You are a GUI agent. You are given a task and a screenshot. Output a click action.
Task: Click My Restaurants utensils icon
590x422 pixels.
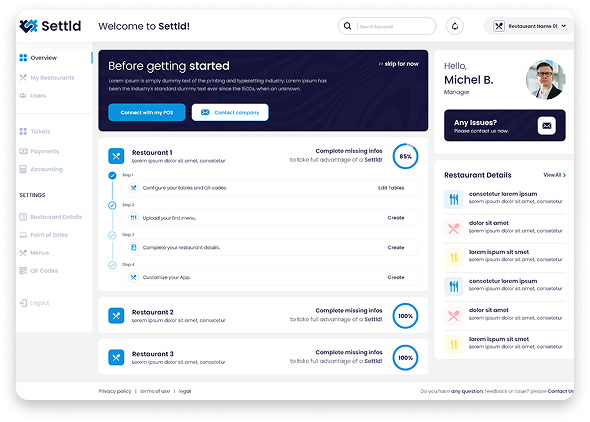[x=23, y=77]
